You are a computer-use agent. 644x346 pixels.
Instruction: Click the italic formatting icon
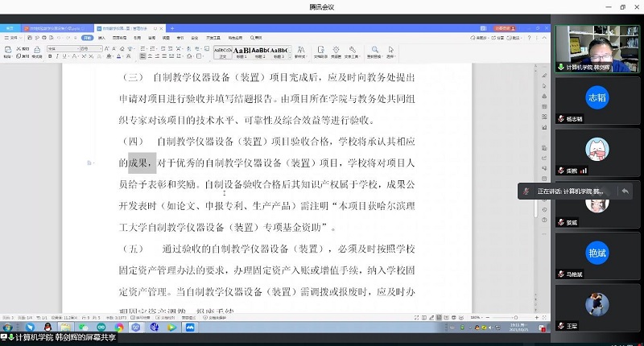click(58, 57)
